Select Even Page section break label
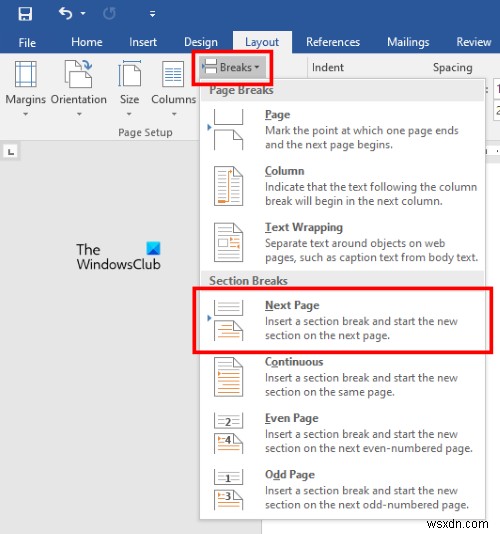 click(x=292, y=418)
